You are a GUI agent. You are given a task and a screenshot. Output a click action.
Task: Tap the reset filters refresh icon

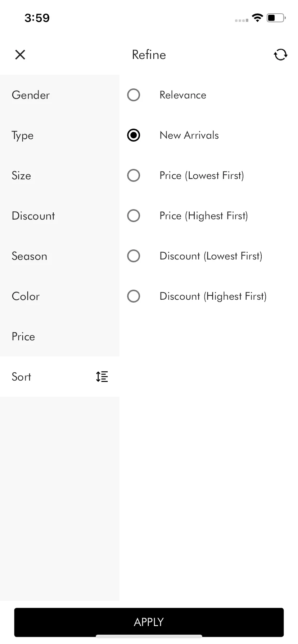point(280,55)
